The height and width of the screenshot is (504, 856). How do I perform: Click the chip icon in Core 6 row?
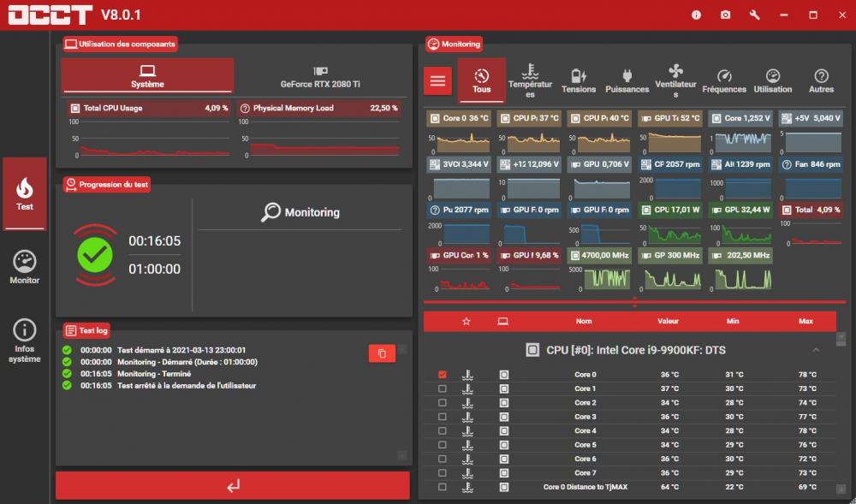[504, 459]
